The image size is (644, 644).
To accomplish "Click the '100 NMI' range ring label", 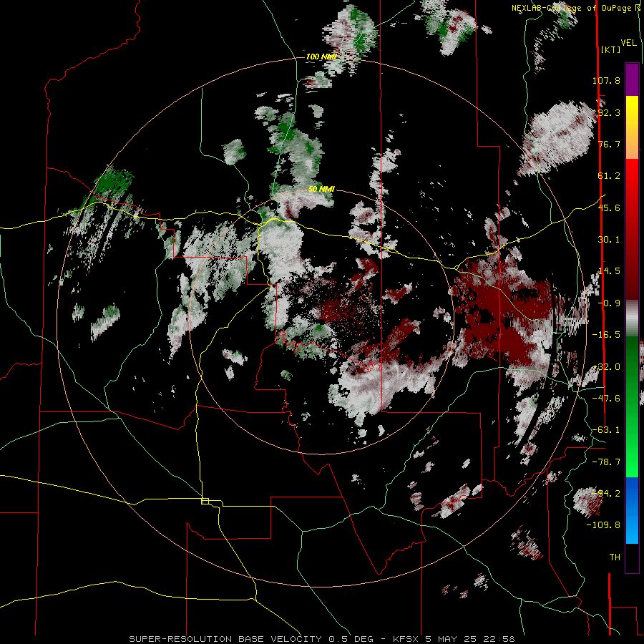I will pyautogui.click(x=321, y=57).
